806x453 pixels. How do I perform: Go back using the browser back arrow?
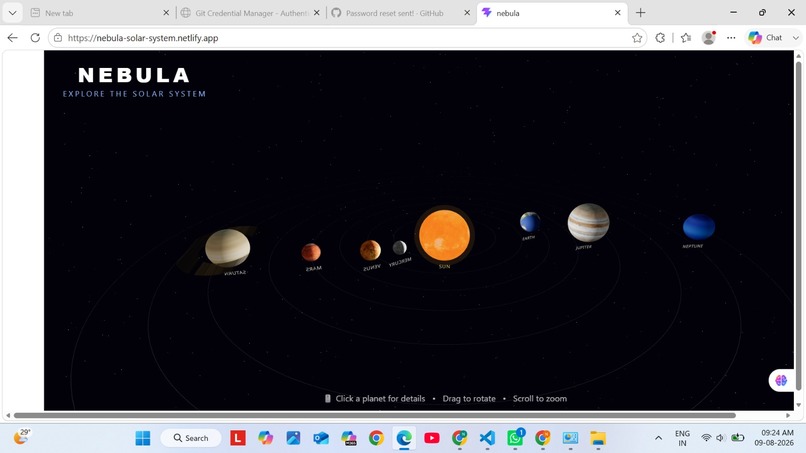point(13,38)
